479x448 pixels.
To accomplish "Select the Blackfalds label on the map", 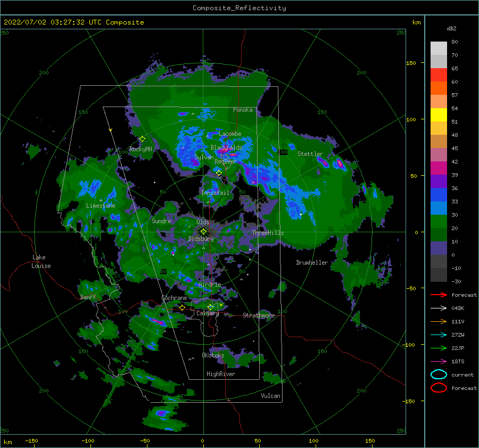I will (226, 148).
